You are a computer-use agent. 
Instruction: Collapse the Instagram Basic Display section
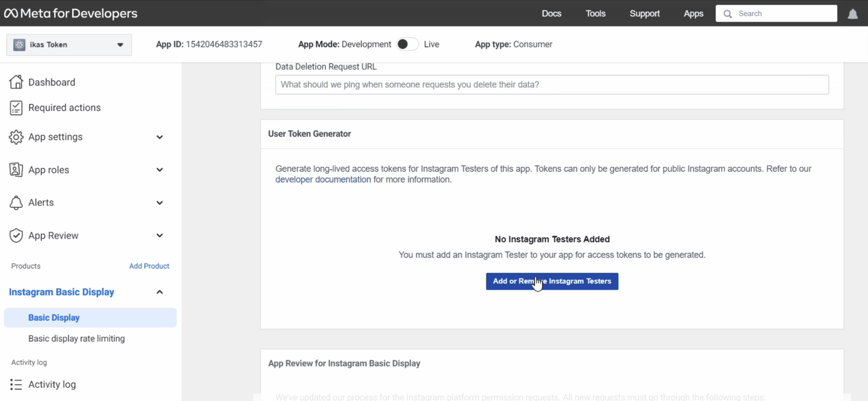pyautogui.click(x=159, y=292)
